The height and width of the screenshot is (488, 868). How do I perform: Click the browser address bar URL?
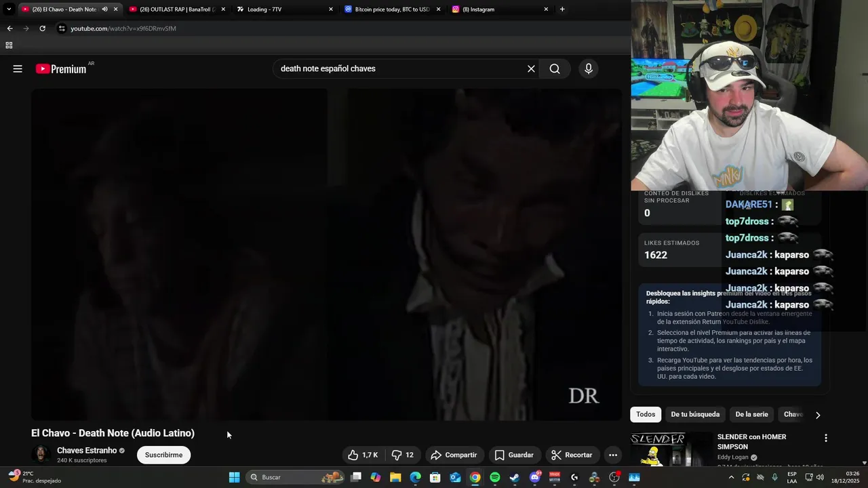pyautogui.click(x=123, y=28)
